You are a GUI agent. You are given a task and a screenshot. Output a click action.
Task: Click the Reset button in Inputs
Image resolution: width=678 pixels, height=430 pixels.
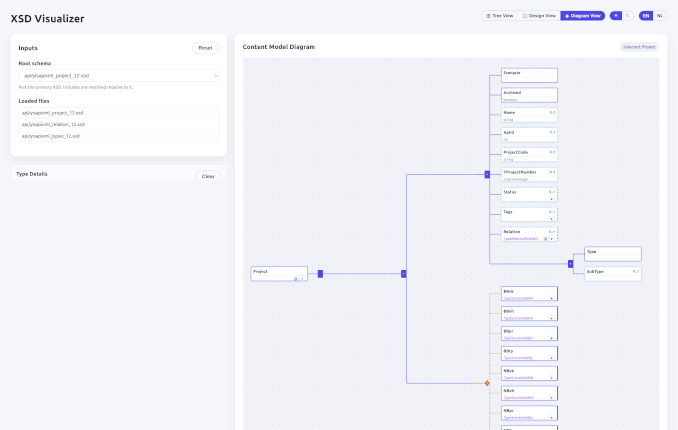click(x=205, y=47)
